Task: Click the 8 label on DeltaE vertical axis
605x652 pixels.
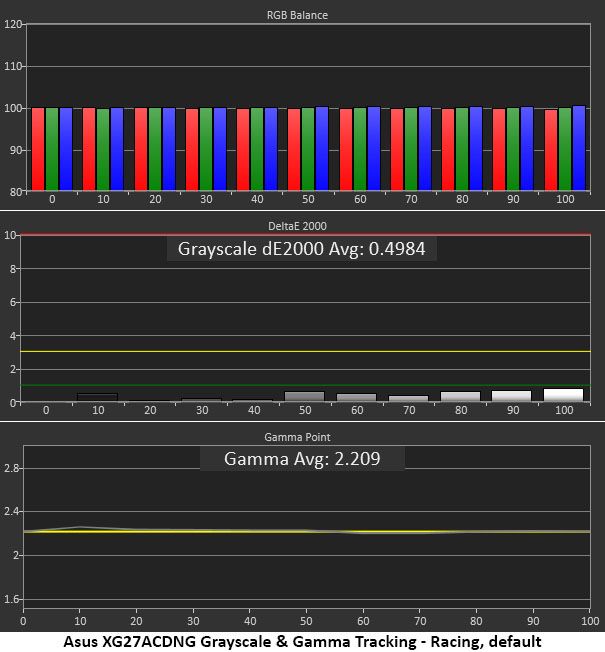Action: tap(12, 269)
